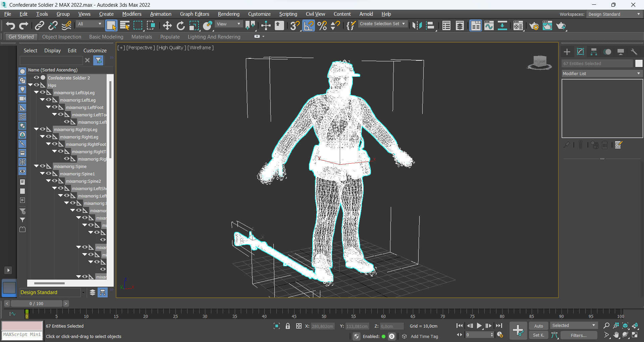Open the Rendering menu
This screenshot has height=342, width=644.
(228, 14)
